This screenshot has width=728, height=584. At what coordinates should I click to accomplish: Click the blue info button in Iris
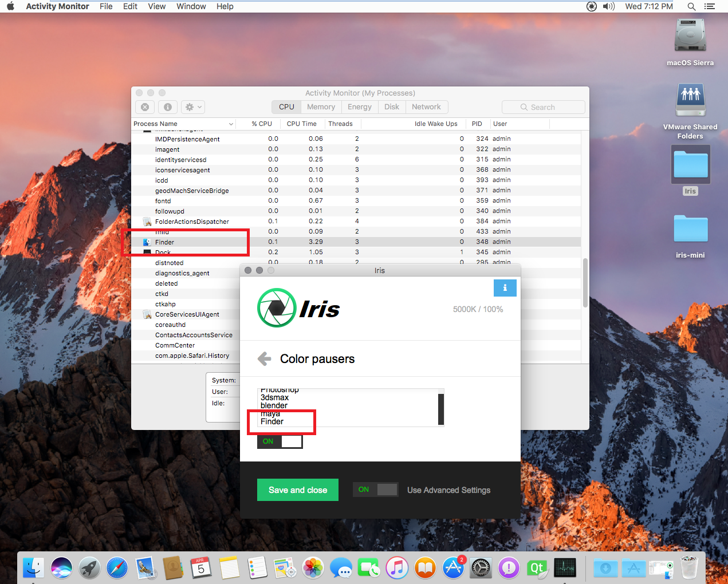(x=505, y=288)
